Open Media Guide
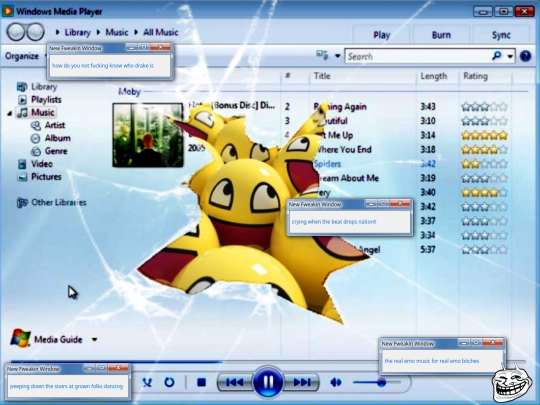The width and height of the screenshot is (540, 405). (58, 340)
